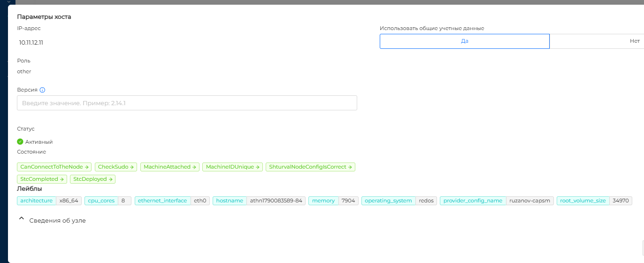
Task: Click the architecture label tag
Action: (37, 201)
